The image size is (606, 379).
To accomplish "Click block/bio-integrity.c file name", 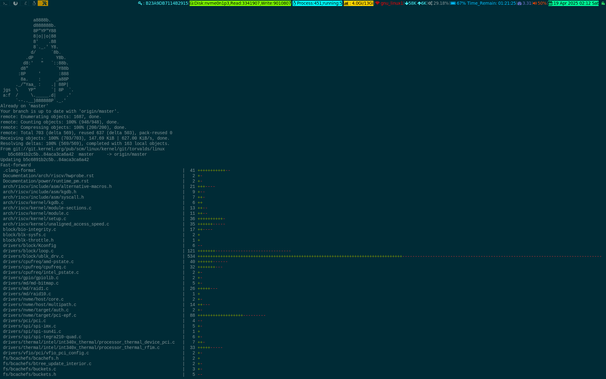I will coord(29,229).
